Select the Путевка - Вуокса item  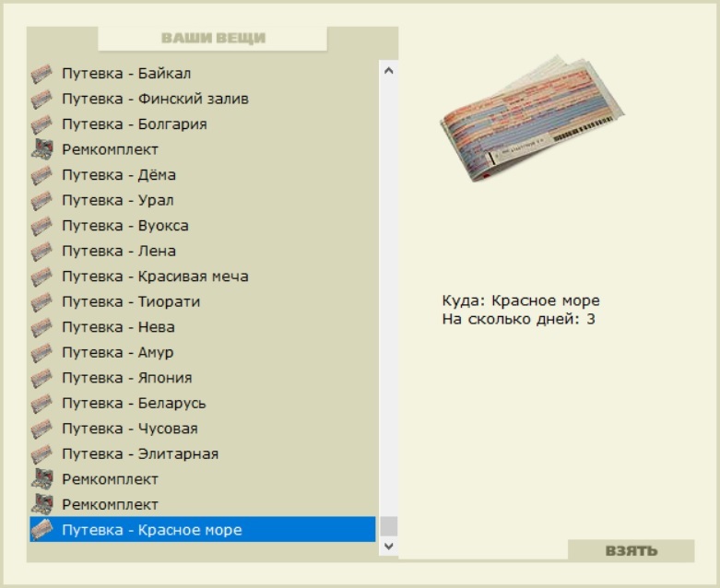[203, 226]
